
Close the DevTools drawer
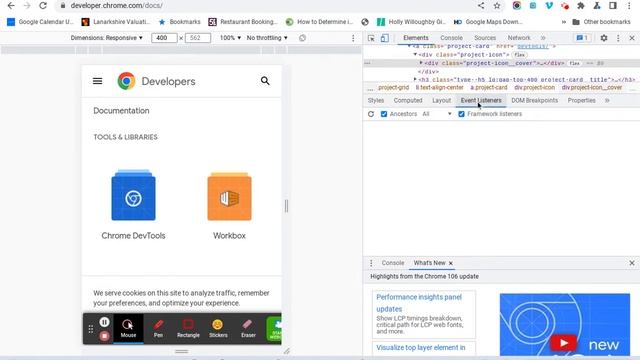point(632,263)
